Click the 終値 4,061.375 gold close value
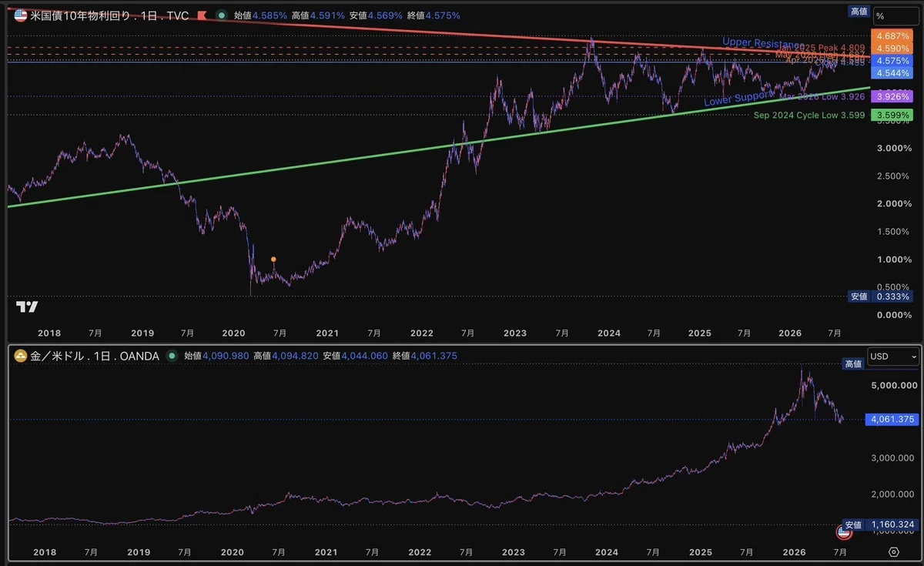The width and height of the screenshot is (924, 566). 424,356
